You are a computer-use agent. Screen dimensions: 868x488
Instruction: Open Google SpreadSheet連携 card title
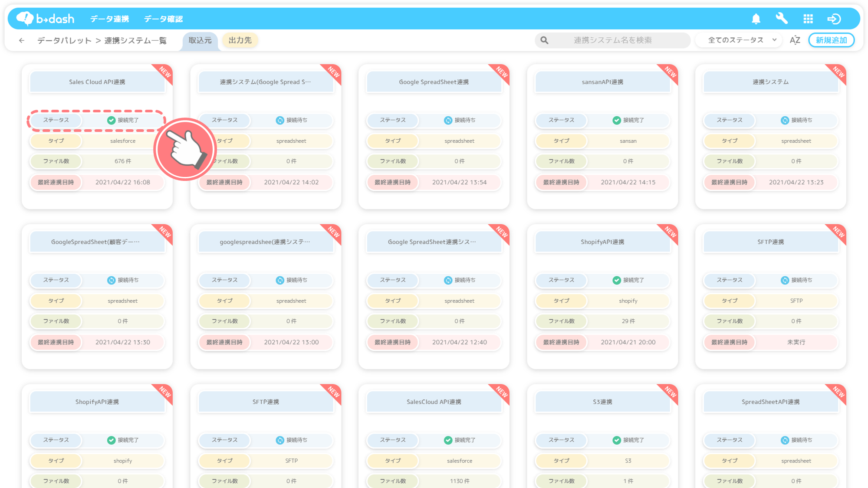click(x=434, y=82)
